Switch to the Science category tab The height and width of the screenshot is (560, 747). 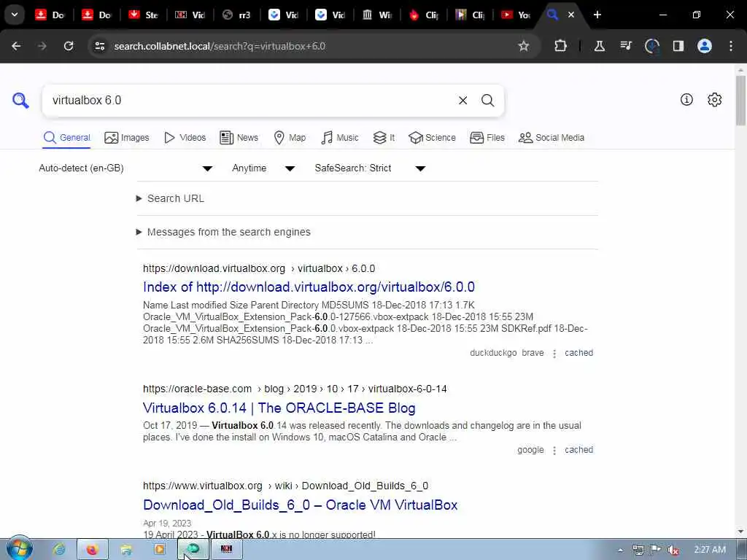(432, 138)
